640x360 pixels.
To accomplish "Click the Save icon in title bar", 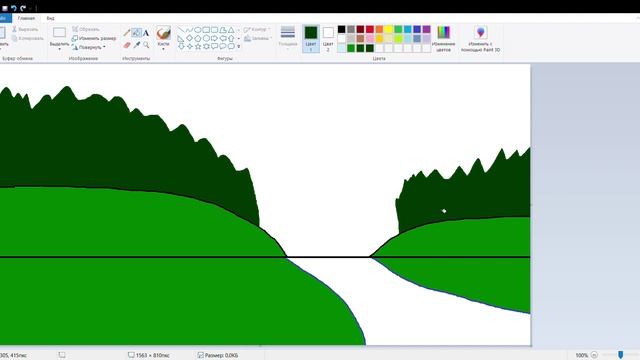I will (5, 8).
